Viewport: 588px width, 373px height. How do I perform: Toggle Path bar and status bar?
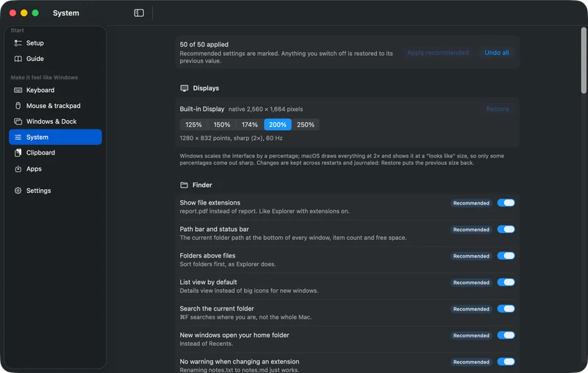tap(506, 230)
